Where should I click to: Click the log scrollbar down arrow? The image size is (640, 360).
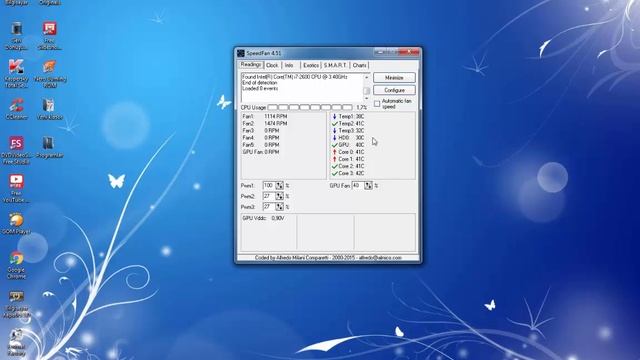(367, 98)
